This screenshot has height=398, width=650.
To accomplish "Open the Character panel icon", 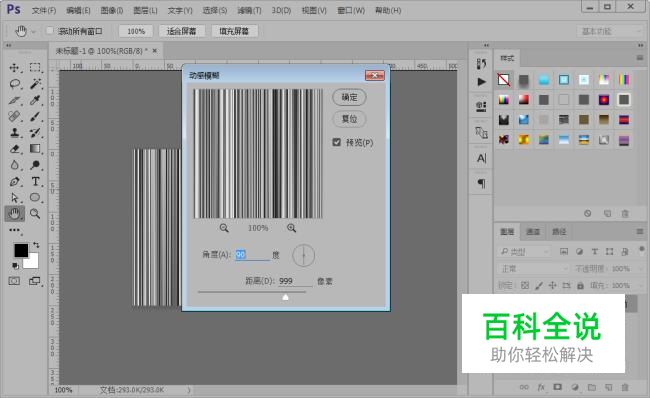I will 481,158.
